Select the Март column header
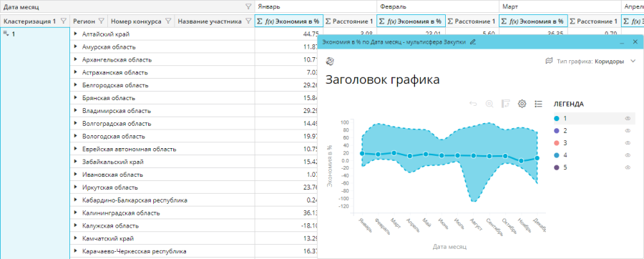This screenshot has height=259, width=644. point(560,6)
